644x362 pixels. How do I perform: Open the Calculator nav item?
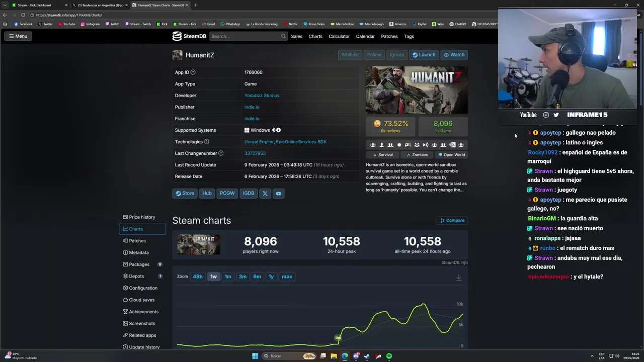[x=339, y=36]
